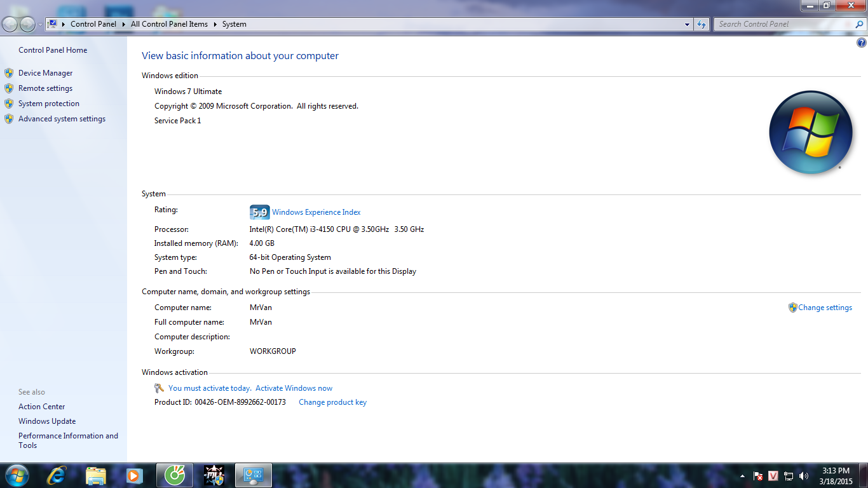Click the activation keys icon
The image size is (868, 488).
[159, 388]
